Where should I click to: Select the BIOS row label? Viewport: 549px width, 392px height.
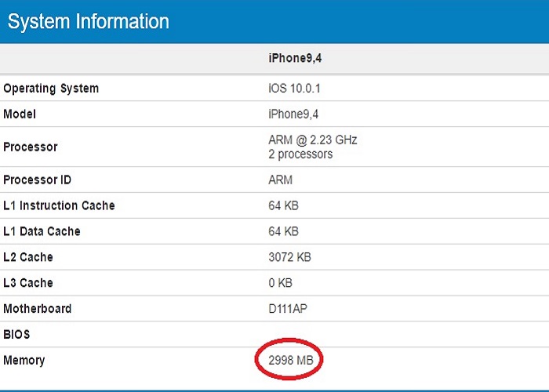click(x=16, y=335)
